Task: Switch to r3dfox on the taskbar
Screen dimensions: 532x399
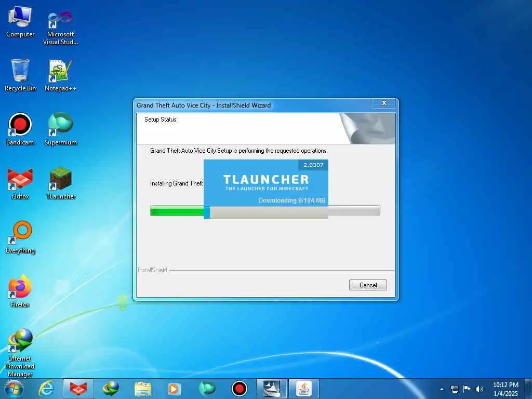Action: [78, 389]
